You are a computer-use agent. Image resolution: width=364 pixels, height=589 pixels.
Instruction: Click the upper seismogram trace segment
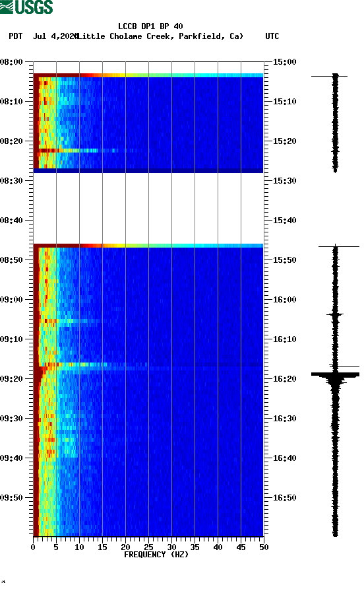pyautogui.click(x=335, y=123)
